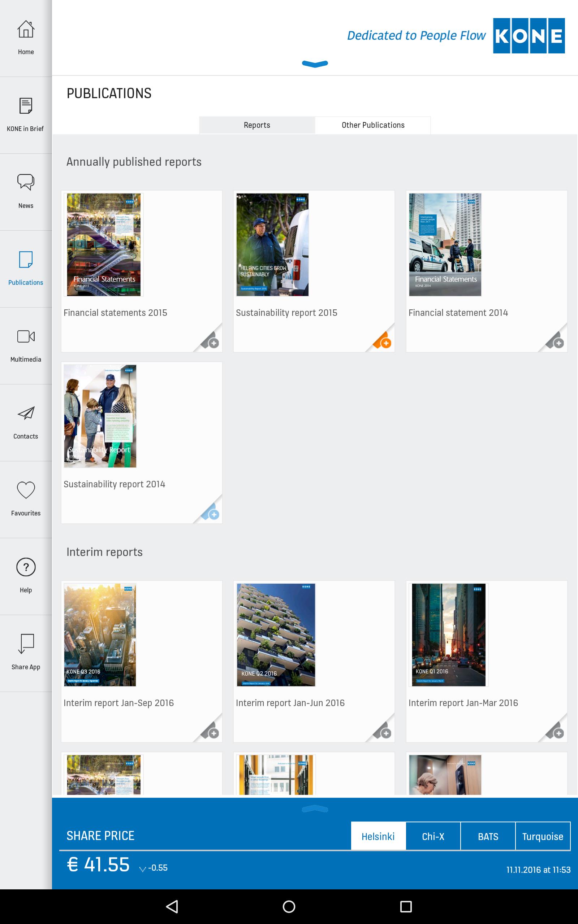Expand the header pull-down handle
Image resolution: width=578 pixels, height=924 pixels.
tap(315, 64)
